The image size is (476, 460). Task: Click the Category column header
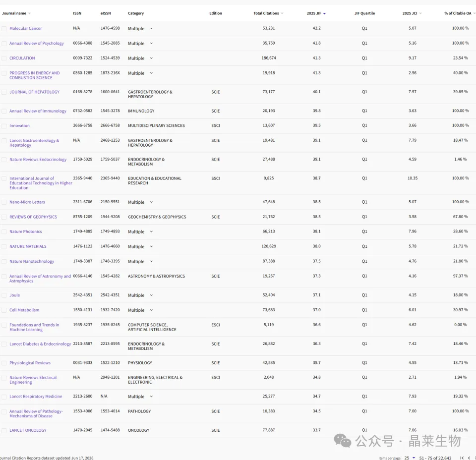136,13
